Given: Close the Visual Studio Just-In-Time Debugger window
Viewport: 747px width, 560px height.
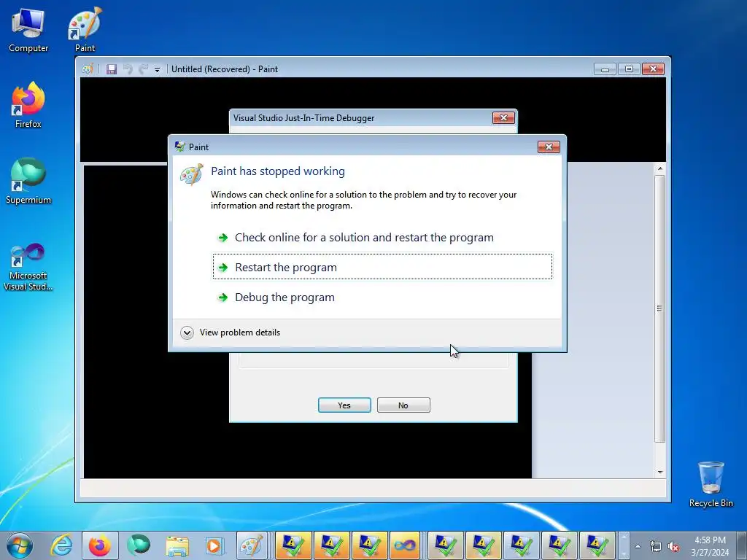Looking at the screenshot, I should pyautogui.click(x=503, y=117).
